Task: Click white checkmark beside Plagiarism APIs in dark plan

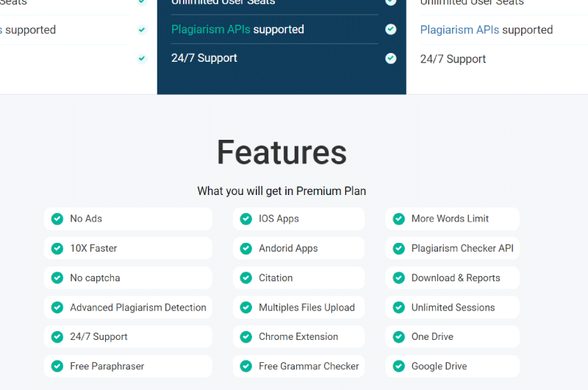Action: 391,29
